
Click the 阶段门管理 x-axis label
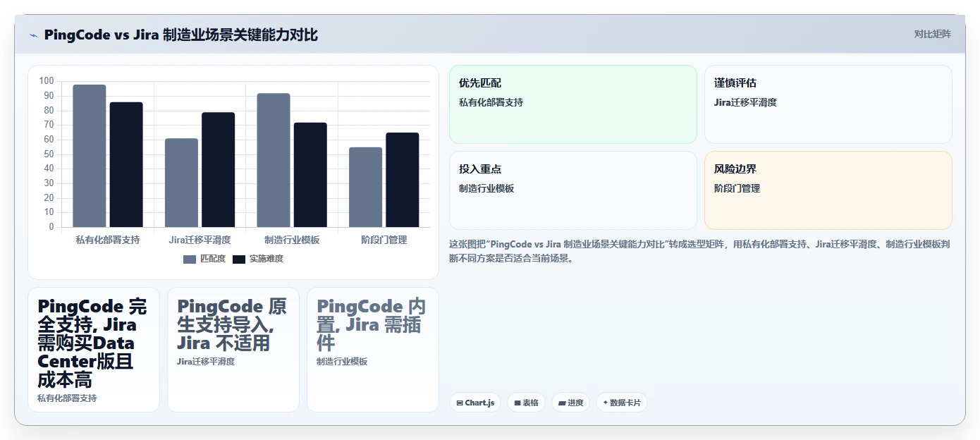click(x=384, y=240)
